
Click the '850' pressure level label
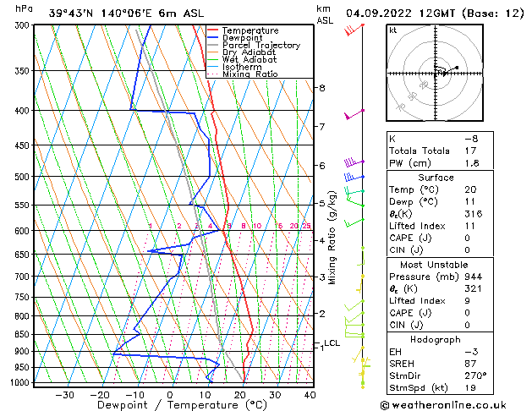pyautogui.click(x=24, y=334)
